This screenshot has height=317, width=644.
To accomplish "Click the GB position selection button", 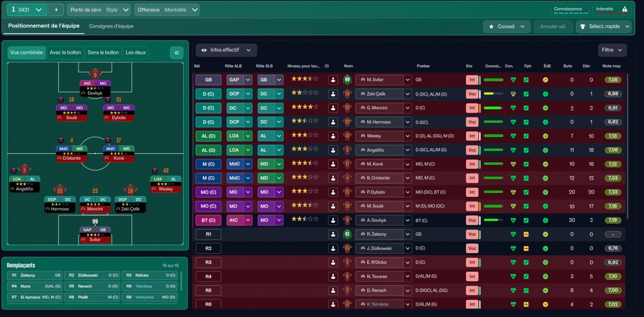I will 208,80.
